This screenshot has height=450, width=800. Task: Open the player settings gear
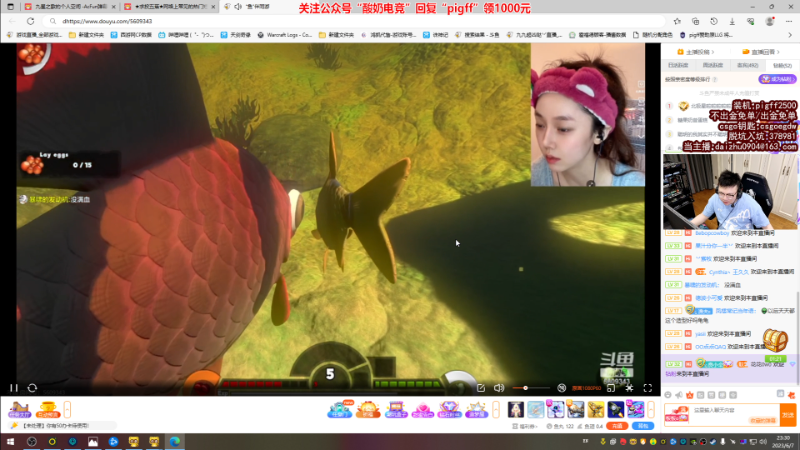coord(630,388)
